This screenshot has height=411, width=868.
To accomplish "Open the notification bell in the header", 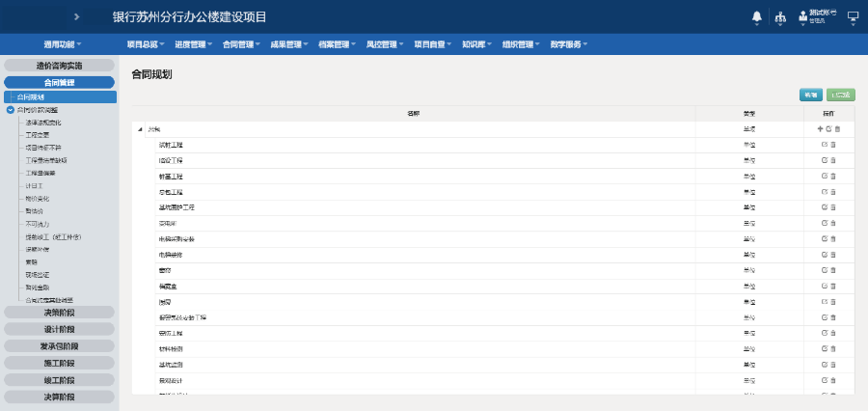I will (757, 17).
